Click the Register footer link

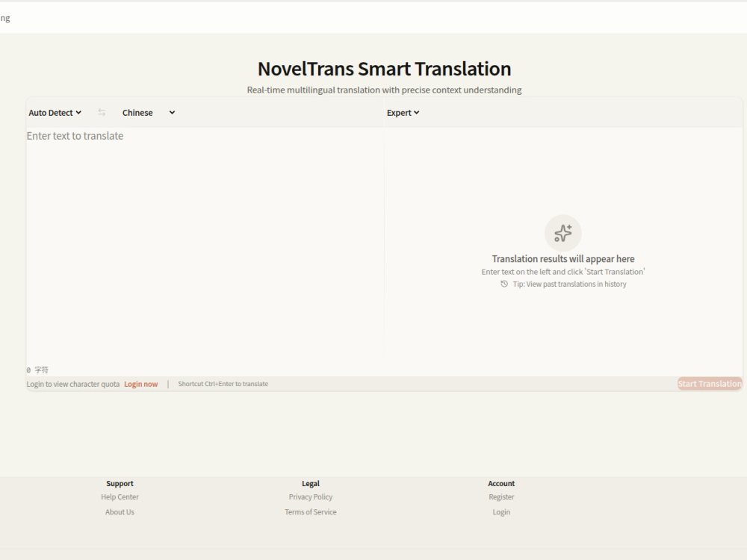tap(501, 497)
